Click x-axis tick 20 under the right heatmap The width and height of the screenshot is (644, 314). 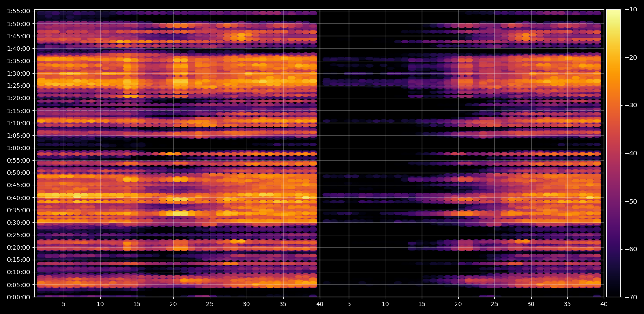click(458, 304)
